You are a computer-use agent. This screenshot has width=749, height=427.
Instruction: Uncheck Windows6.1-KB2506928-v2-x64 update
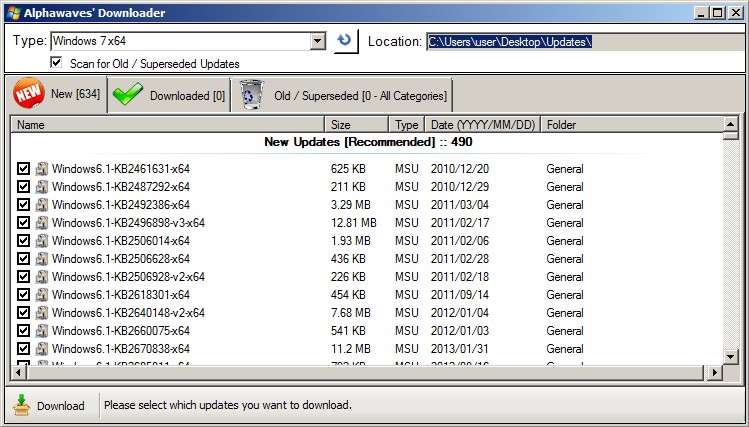[x=23, y=277]
